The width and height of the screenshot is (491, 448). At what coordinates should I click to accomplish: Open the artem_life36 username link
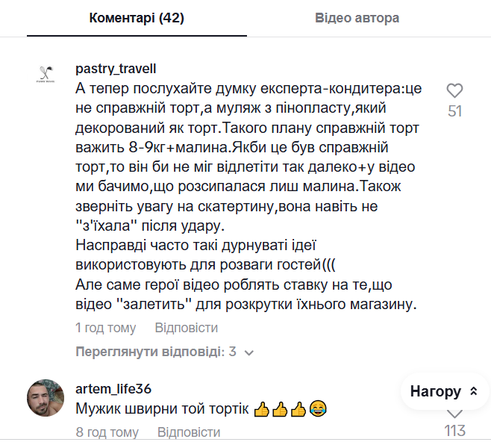113,389
